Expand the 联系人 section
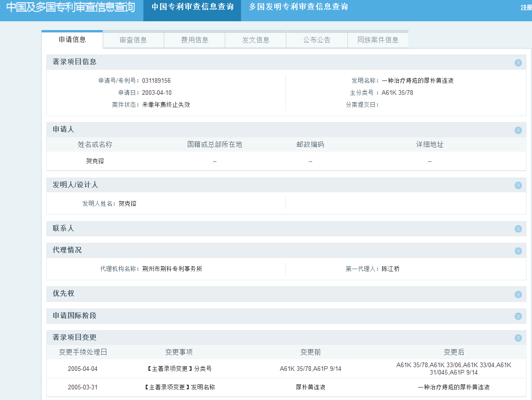 518,229
